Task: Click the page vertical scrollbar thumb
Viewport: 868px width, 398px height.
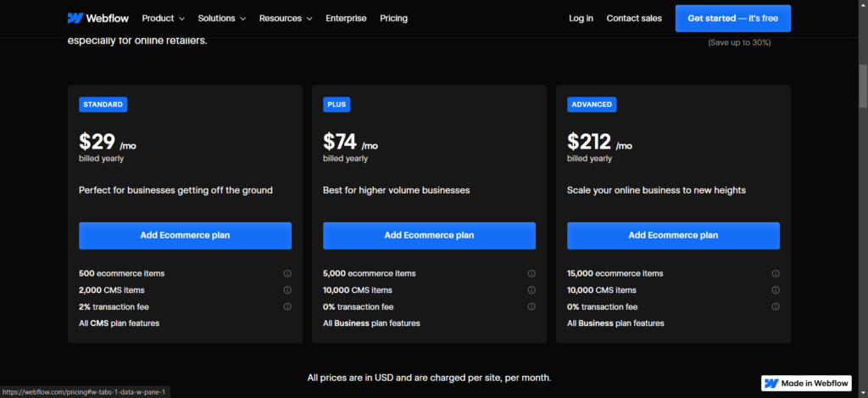Action: click(863, 86)
